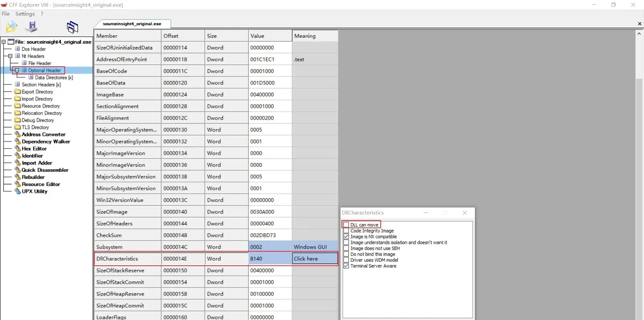Click the save floppy disk toolbar icon
The width and height of the screenshot is (644, 320).
tap(31, 27)
